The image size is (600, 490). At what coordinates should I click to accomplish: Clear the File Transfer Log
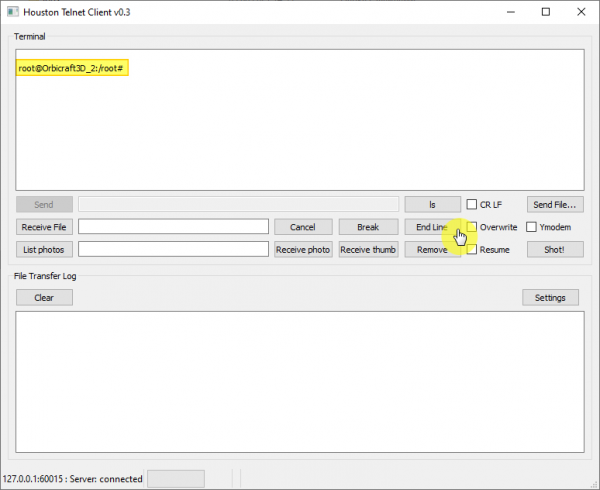(x=44, y=297)
